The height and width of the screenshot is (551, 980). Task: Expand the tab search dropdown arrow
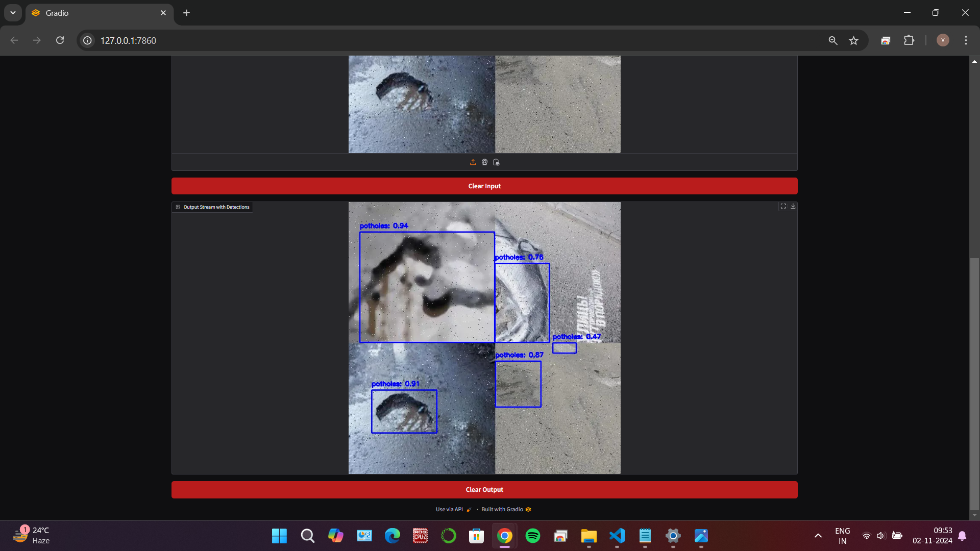(x=13, y=13)
